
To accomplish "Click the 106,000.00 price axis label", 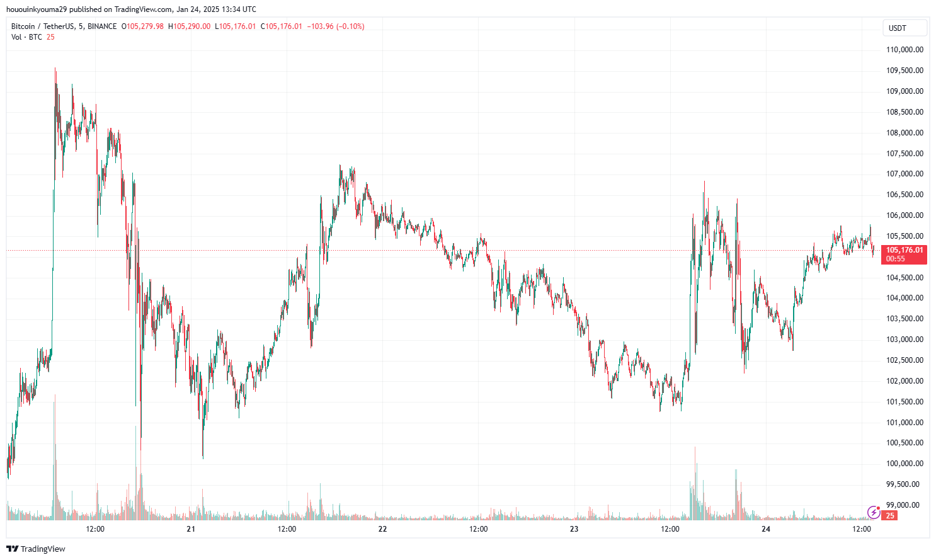I will coord(905,215).
